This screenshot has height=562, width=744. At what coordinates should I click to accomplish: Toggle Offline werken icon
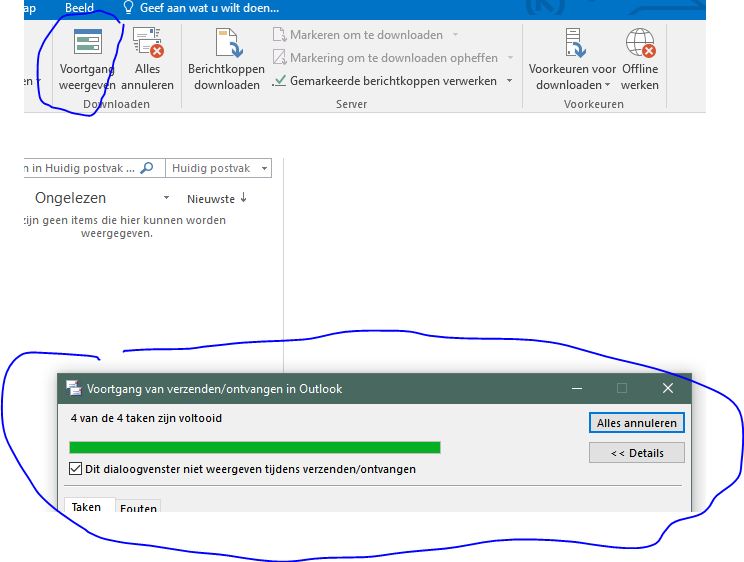[640, 44]
